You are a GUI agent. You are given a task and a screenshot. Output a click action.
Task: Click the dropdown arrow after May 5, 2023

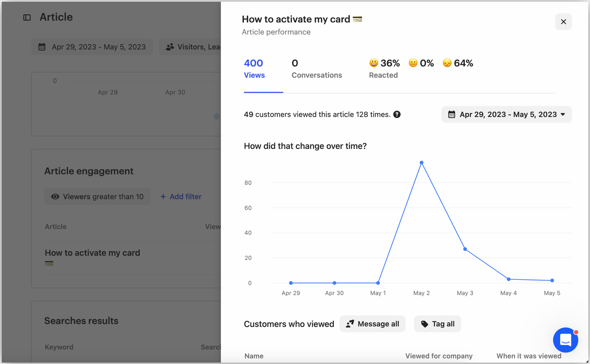click(563, 115)
